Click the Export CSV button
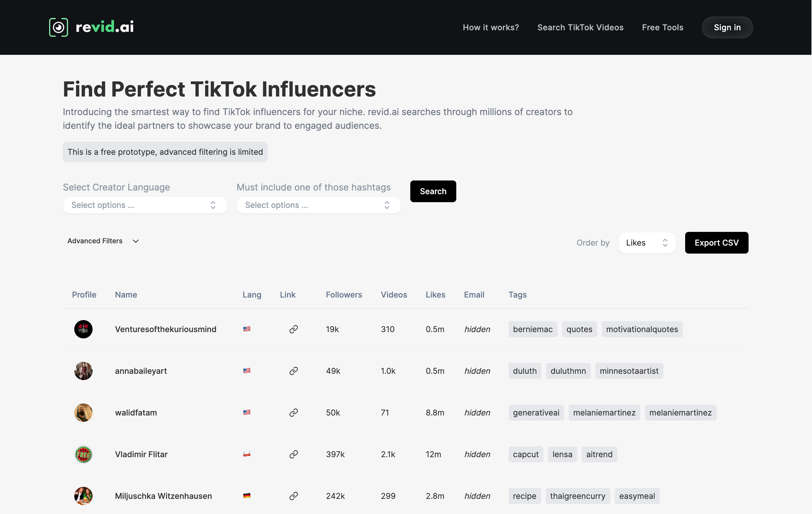The width and height of the screenshot is (812, 514). pyautogui.click(x=716, y=243)
